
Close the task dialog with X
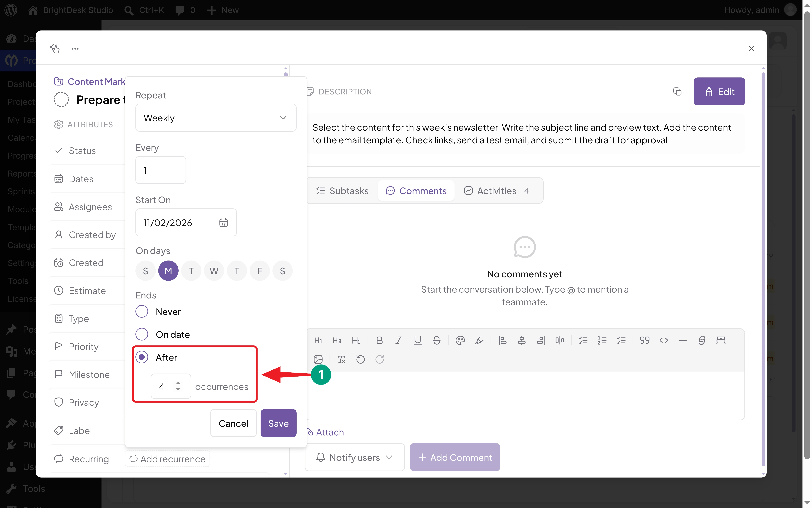tap(751, 49)
